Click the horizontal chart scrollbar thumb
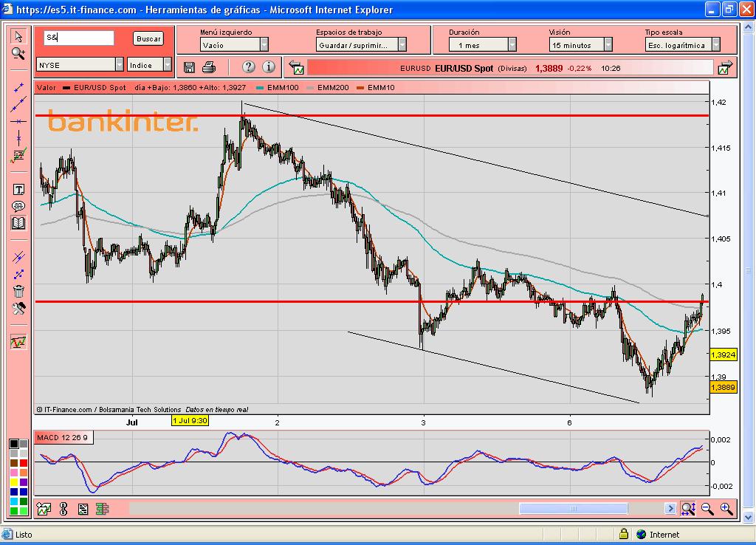Screen dimensions: 756x545 click(573, 508)
